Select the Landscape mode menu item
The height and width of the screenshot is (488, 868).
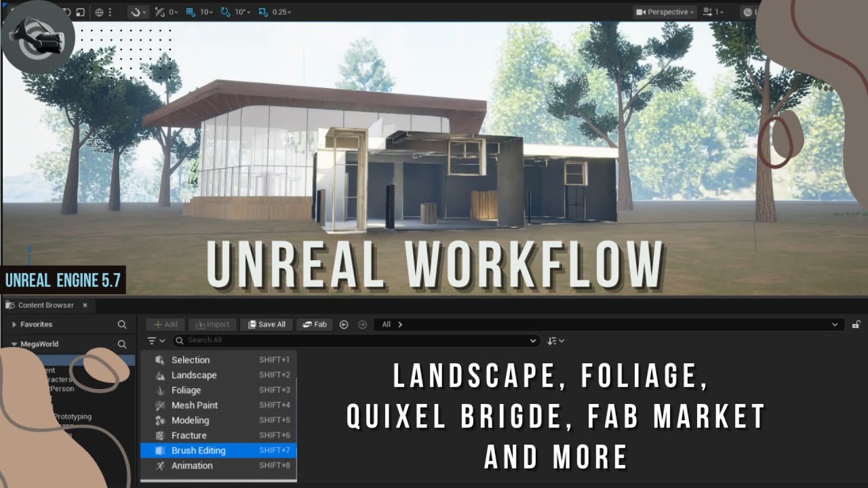[x=218, y=375]
